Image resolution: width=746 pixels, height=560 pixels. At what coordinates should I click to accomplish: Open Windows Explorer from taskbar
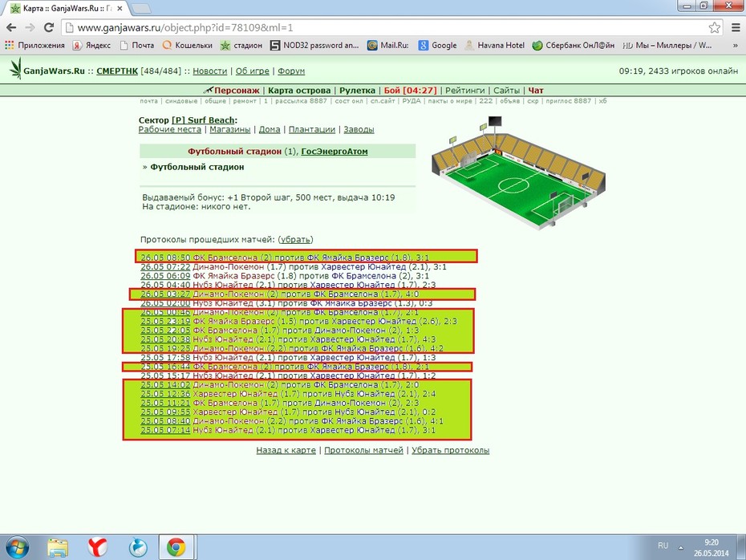tap(58, 548)
